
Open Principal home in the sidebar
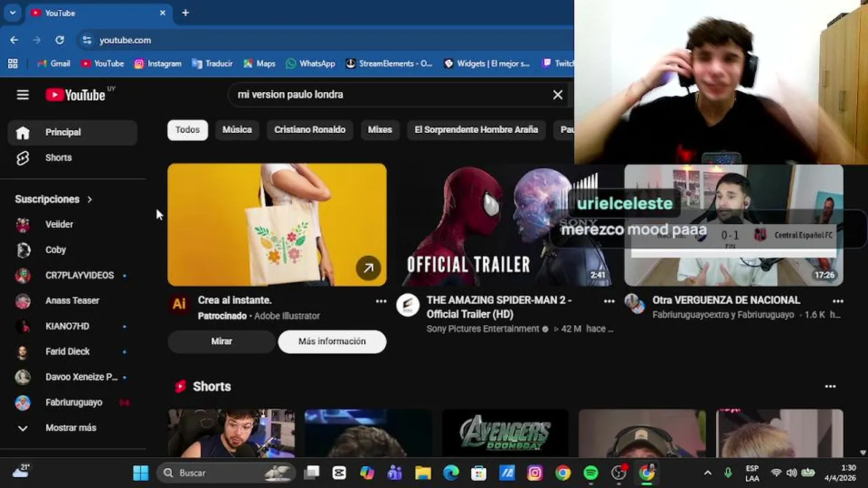point(73,132)
